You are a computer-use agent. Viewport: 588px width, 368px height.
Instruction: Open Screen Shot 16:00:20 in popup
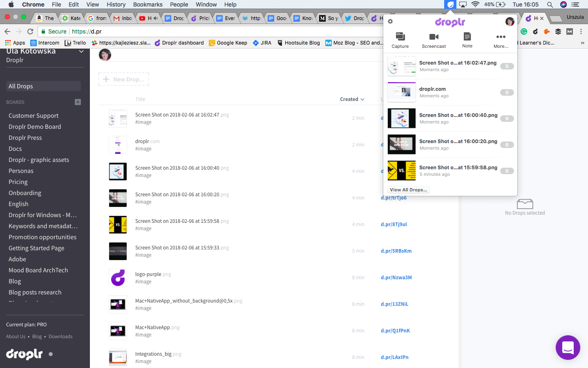[450, 145]
